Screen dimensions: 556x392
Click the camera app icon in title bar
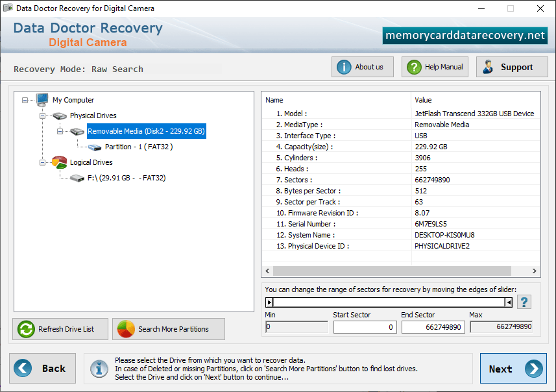click(x=8, y=8)
